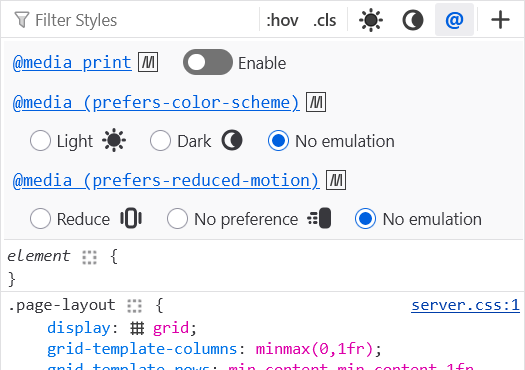Click the MDN icon beside prefers-color-scheme
Viewport: 525px width, 370px height.
pyautogui.click(x=316, y=102)
